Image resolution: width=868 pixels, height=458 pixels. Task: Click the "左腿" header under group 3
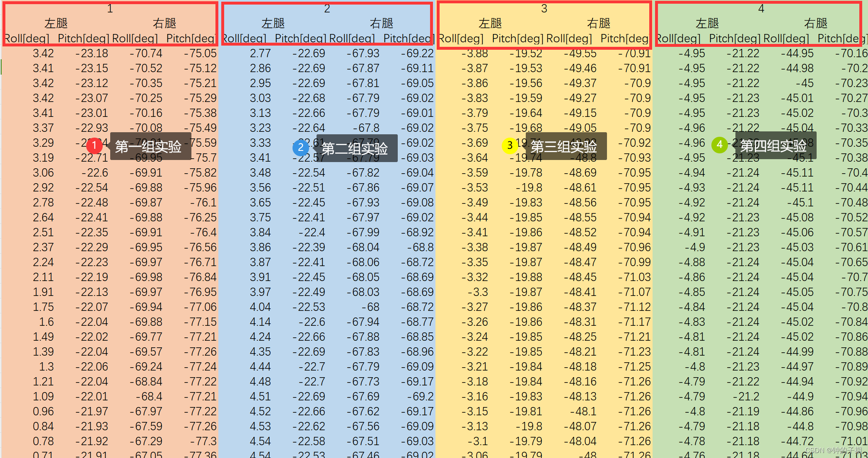click(x=490, y=24)
